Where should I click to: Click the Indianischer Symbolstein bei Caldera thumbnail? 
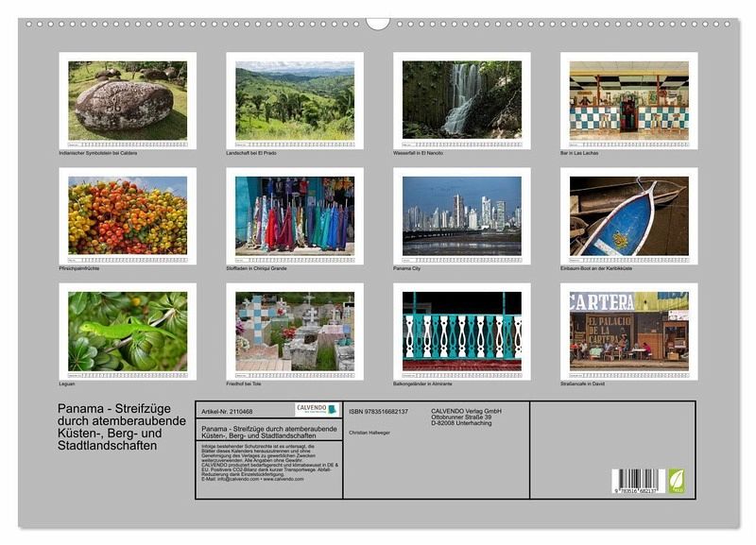128,101
